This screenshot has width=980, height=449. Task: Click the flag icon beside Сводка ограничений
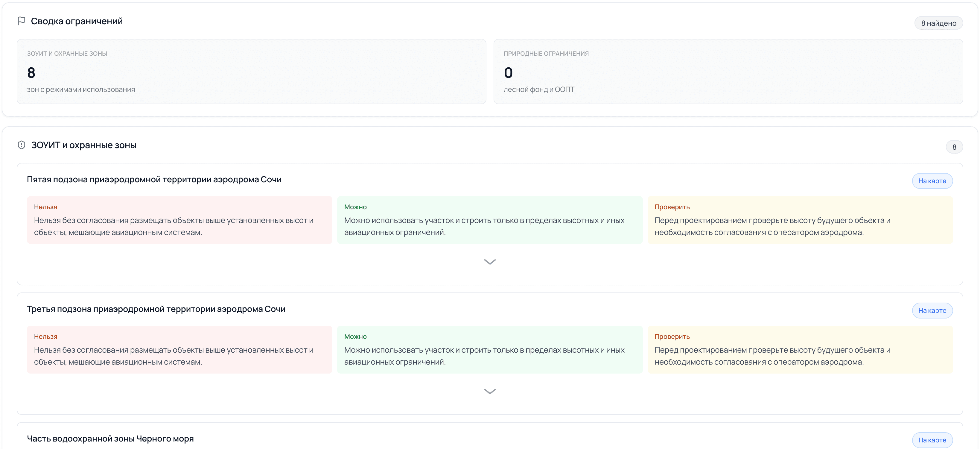click(21, 21)
